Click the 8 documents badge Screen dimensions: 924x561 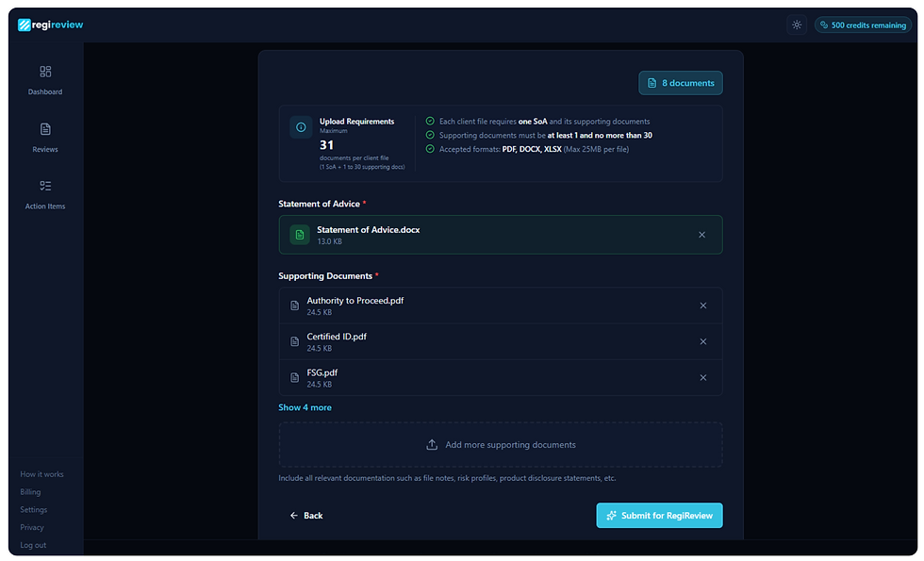point(681,83)
